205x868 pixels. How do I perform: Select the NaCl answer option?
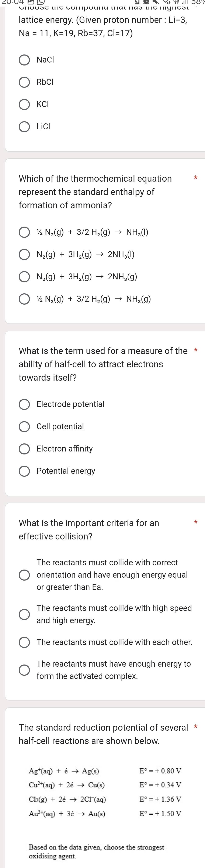[24, 60]
